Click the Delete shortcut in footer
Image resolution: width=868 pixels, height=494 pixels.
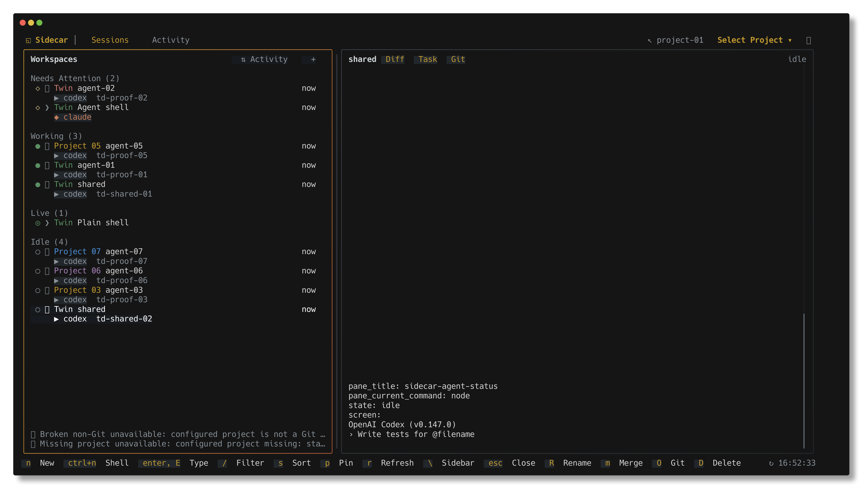718,463
